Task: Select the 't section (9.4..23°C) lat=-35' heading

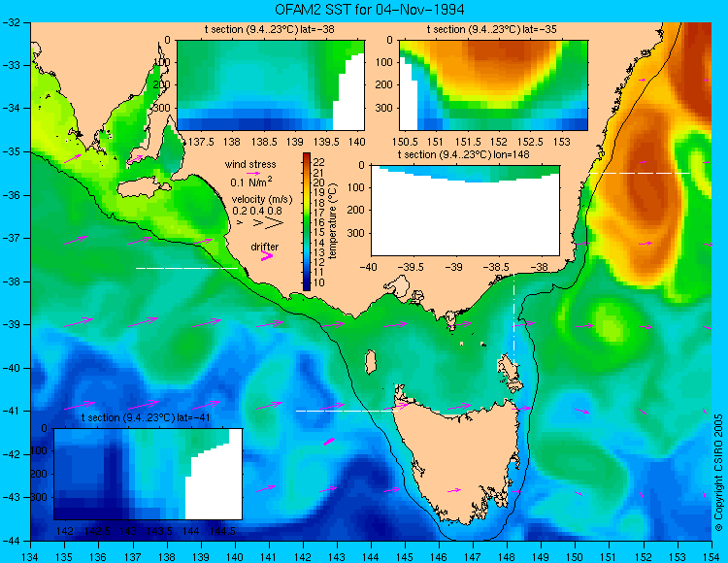Action: coord(492,30)
